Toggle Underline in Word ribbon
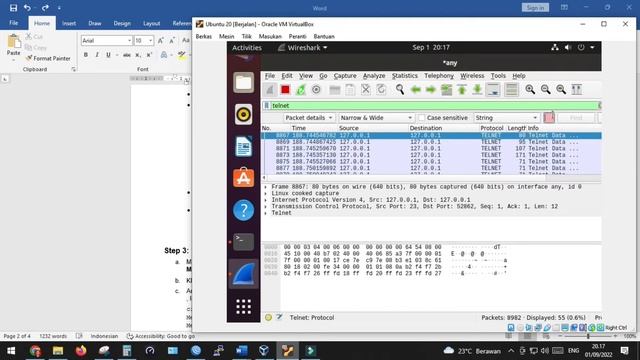Screen dimensions: 640x360 [x=108, y=55]
